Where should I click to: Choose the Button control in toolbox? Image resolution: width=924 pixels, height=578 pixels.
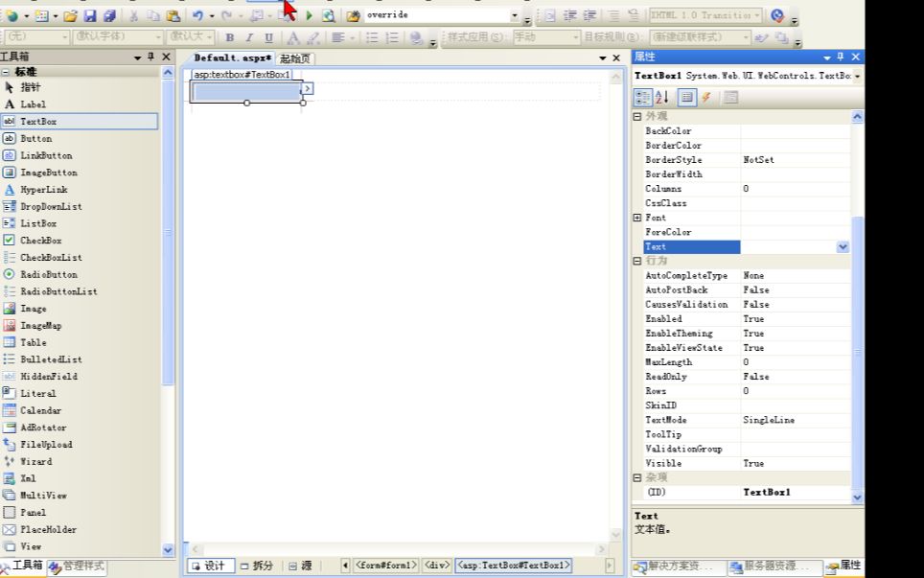click(x=36, y=138)
